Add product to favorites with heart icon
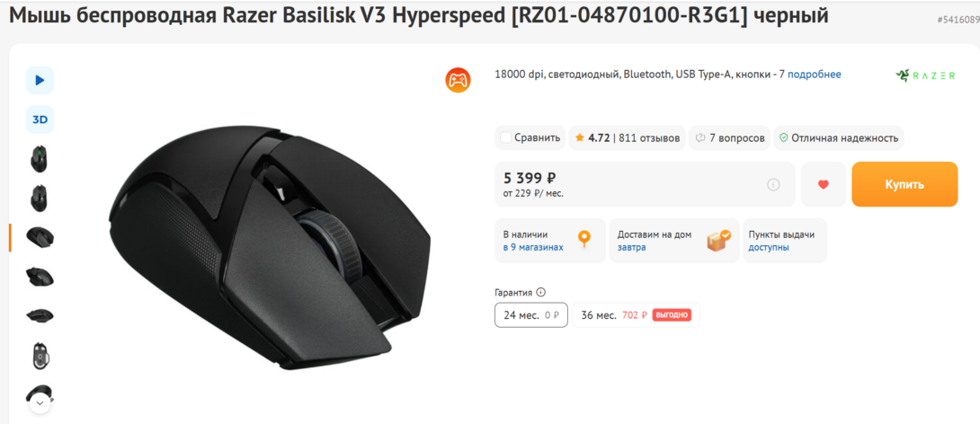This screenshot has height=424, width=980. [x=824, y=184]
